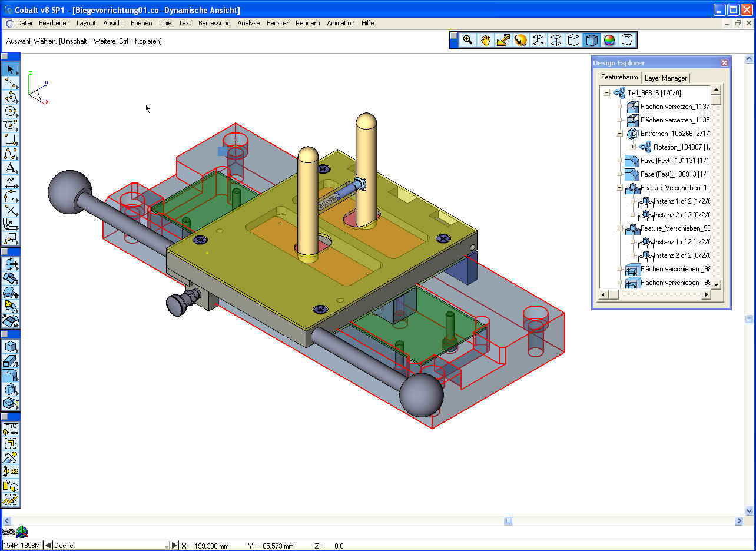Switch to the Layer Manager tab
The height and width of the screenshot is (551, 756).
pyautogui.click(x=665, y=78)
